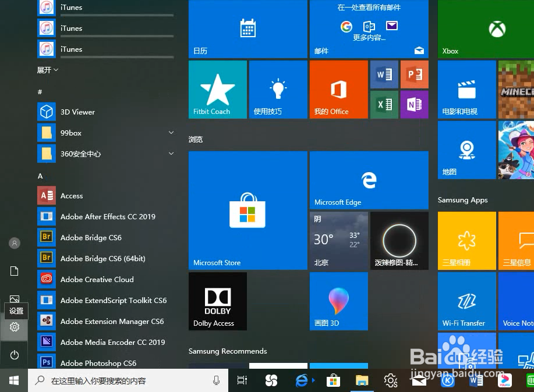Click the Windows Start button

click(x=14, y=380)
